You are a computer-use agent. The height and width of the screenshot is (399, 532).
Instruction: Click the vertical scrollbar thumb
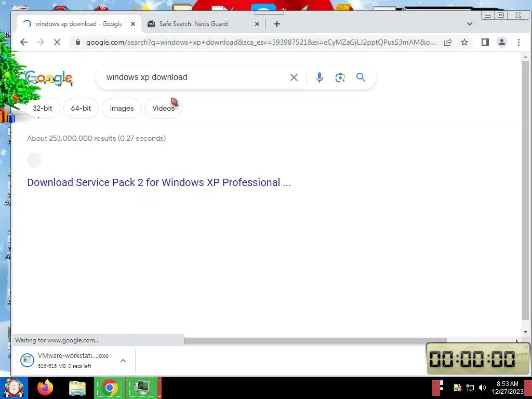(x=525, y=190)
